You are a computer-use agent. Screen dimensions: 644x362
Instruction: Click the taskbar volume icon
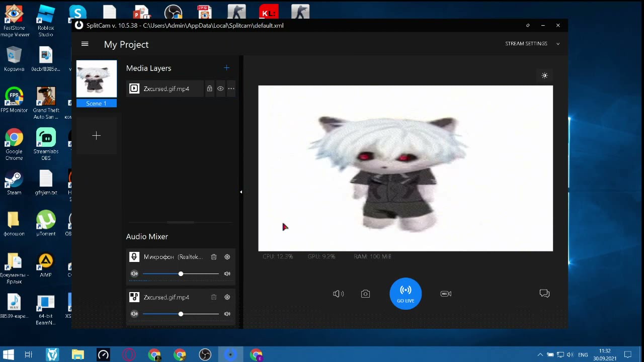click(x=570, y=354)
